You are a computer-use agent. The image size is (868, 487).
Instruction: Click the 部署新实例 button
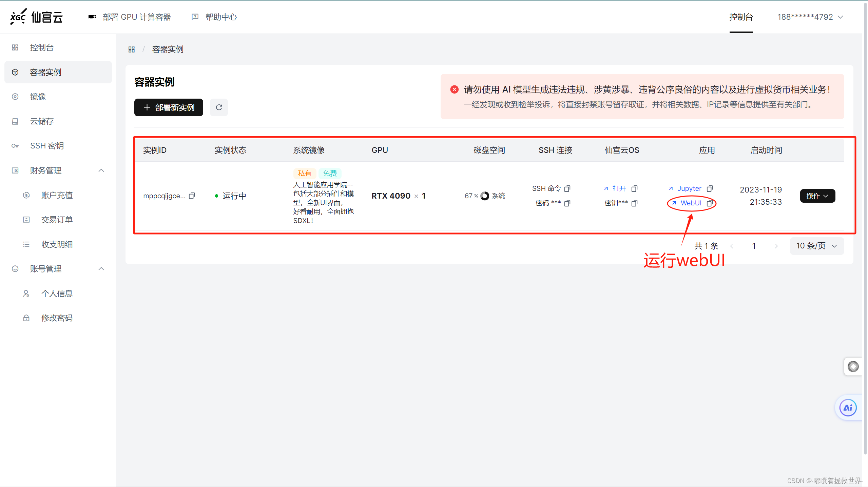click(x=169, y=107)
